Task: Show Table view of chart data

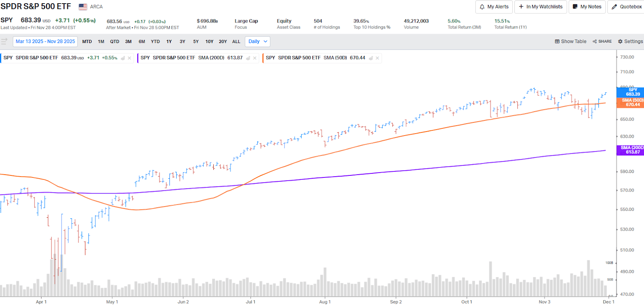Action: click(x=570, y=41)
